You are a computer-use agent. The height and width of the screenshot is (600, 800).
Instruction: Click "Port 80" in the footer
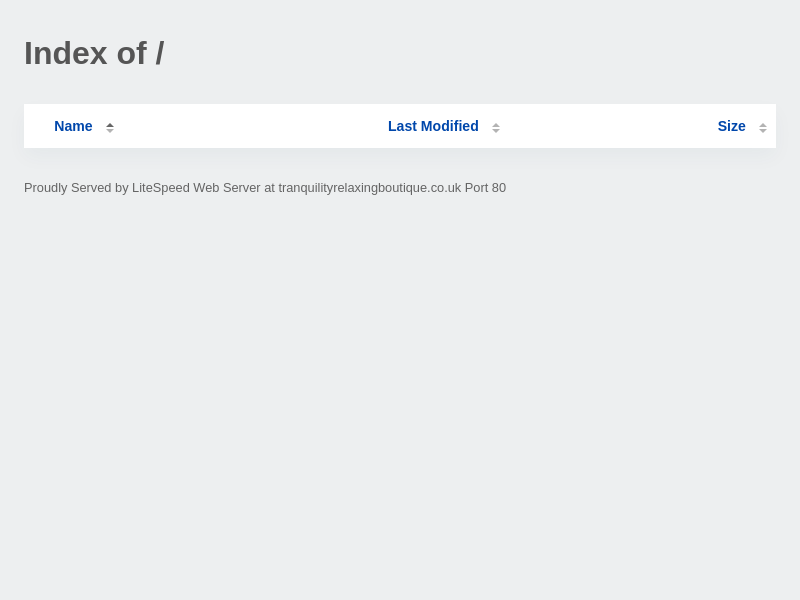pyautogui.click(x=485, y=188)
